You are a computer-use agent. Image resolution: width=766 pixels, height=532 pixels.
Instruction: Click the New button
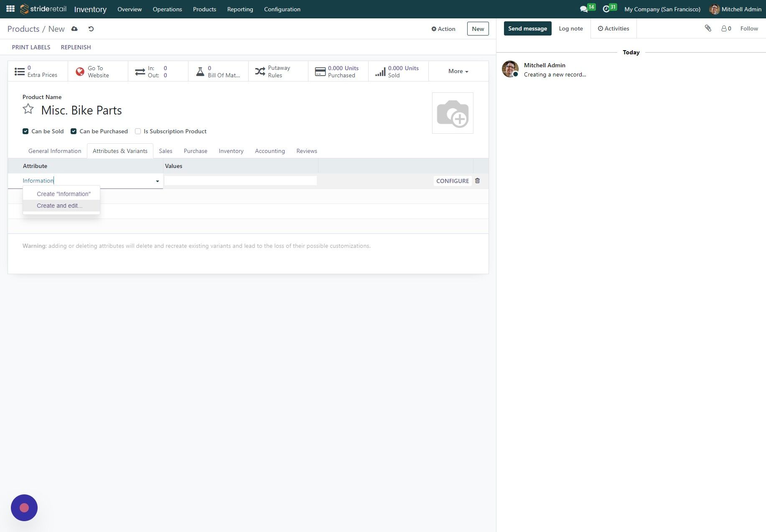pyautogui.click(x=478, y=29)
